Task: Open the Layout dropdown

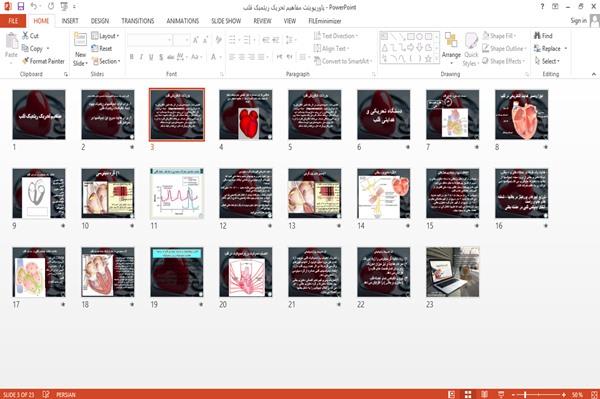Action: [105, 36]
